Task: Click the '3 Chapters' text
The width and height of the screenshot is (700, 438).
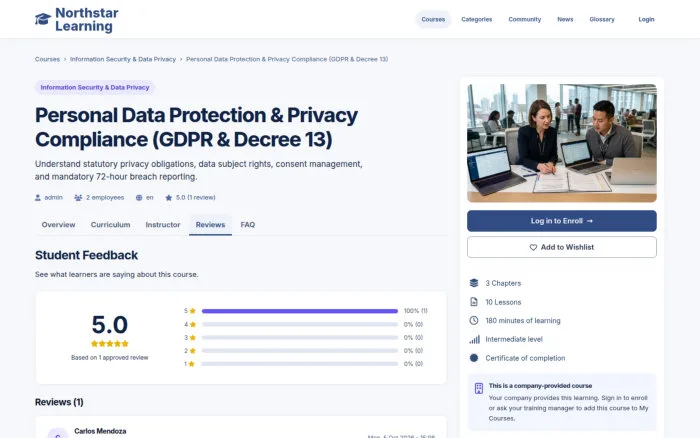Action: 503,283
